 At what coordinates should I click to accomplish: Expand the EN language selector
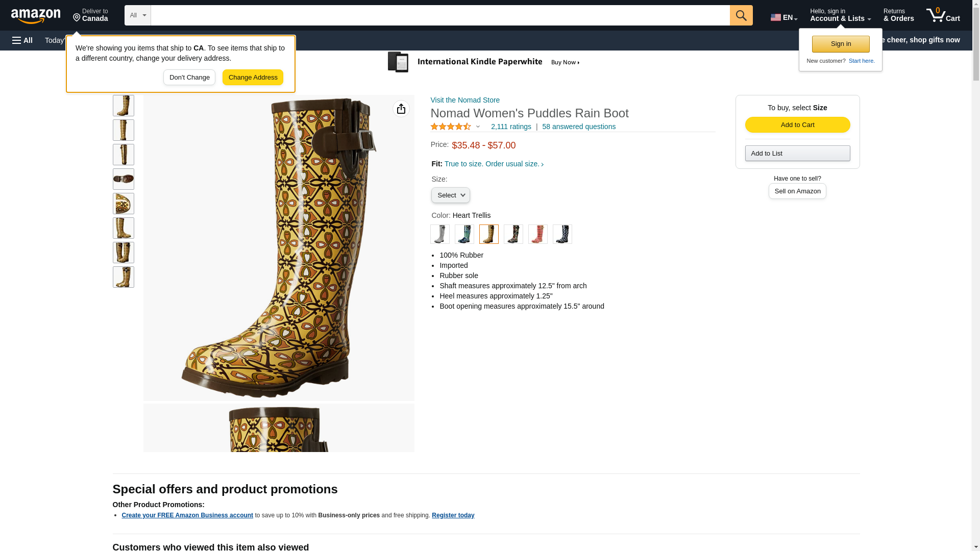783,17
